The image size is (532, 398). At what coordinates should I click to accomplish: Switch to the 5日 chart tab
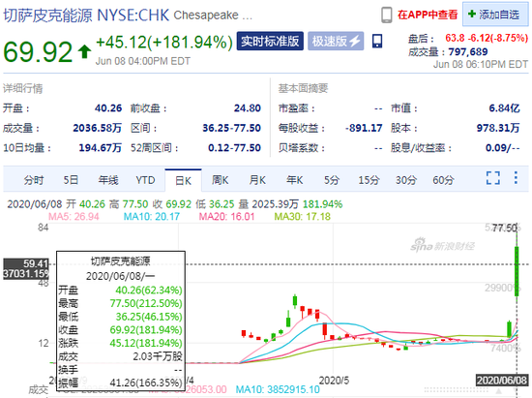pos(71,180)
